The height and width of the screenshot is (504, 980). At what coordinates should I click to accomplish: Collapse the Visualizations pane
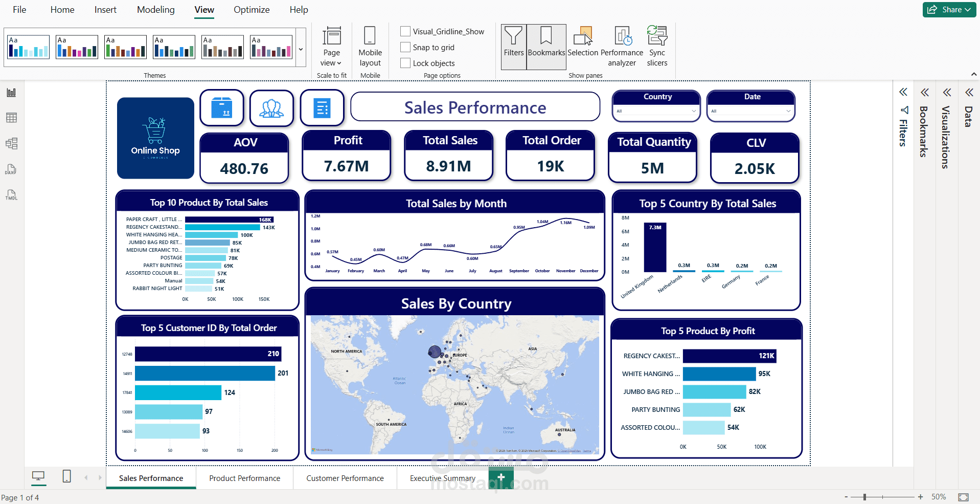(x=946, y=92)
